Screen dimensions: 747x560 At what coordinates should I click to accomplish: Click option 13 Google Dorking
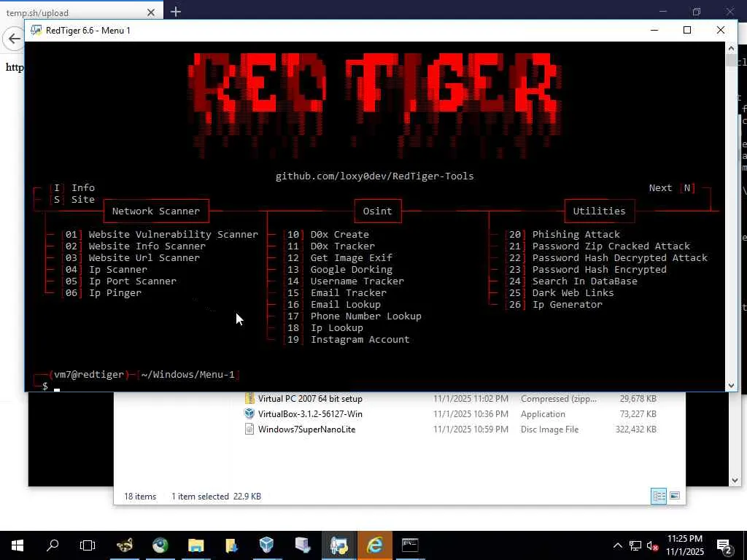point(338,270)
